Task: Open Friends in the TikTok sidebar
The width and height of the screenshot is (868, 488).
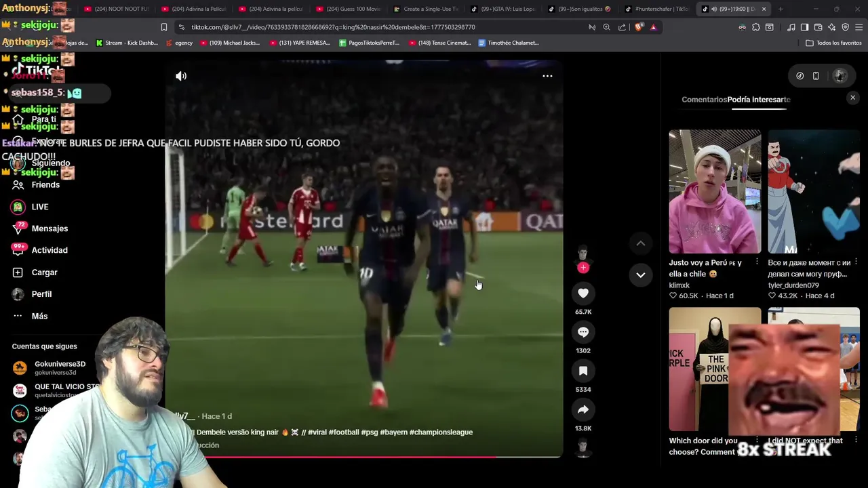Action: 45,184
